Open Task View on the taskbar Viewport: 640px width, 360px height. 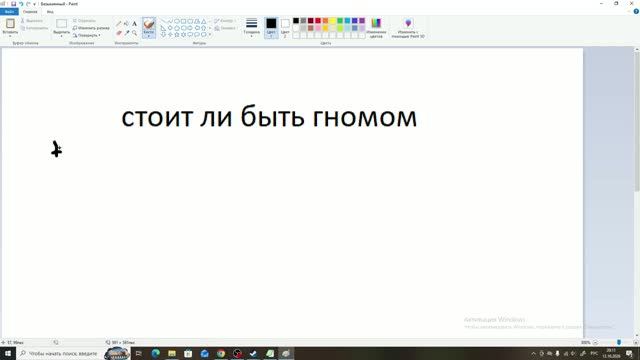tap(139, 353)
